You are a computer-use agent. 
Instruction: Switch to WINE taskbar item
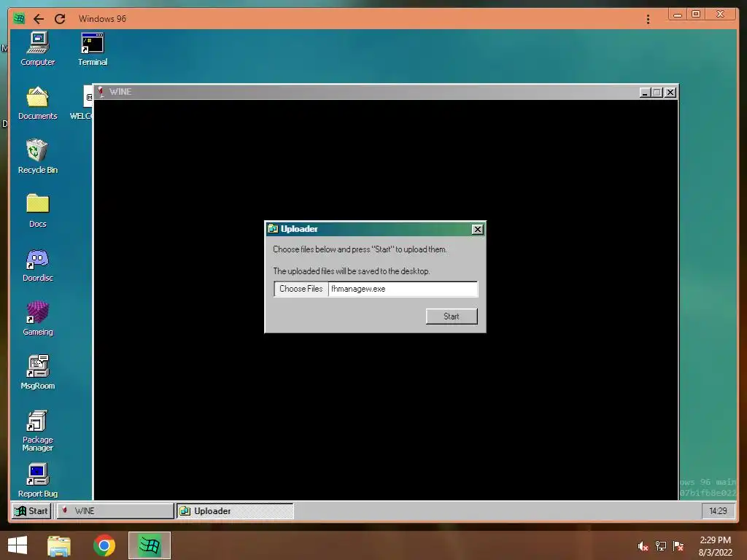click(x=115, y=511)
